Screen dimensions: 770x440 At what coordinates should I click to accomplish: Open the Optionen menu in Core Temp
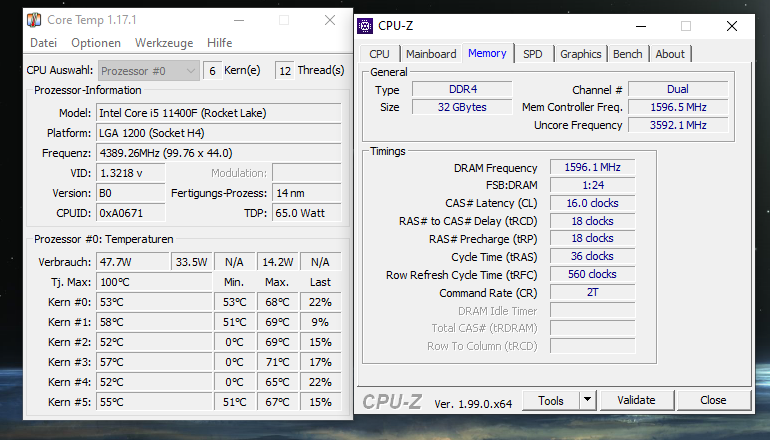[x=96, y=43]
